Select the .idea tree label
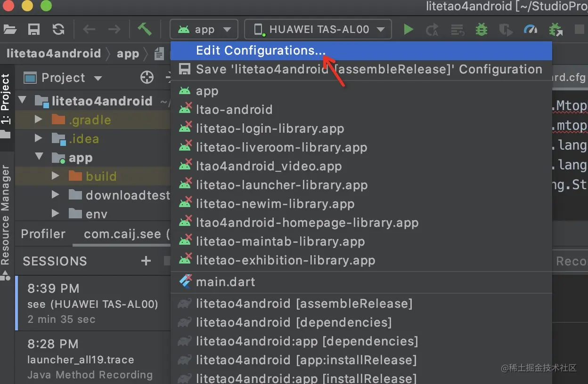The width and height of the screenshot is (588, 384). coord(84,139)
